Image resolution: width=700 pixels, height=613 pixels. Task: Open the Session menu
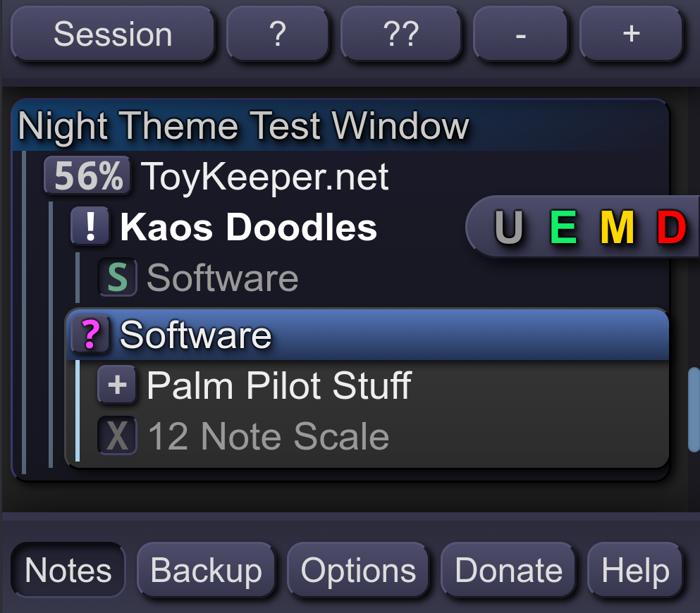coord(113,34)
